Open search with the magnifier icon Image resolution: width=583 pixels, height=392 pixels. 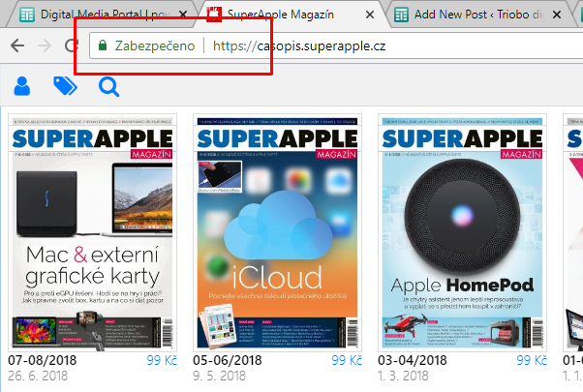tap(108, 88)
